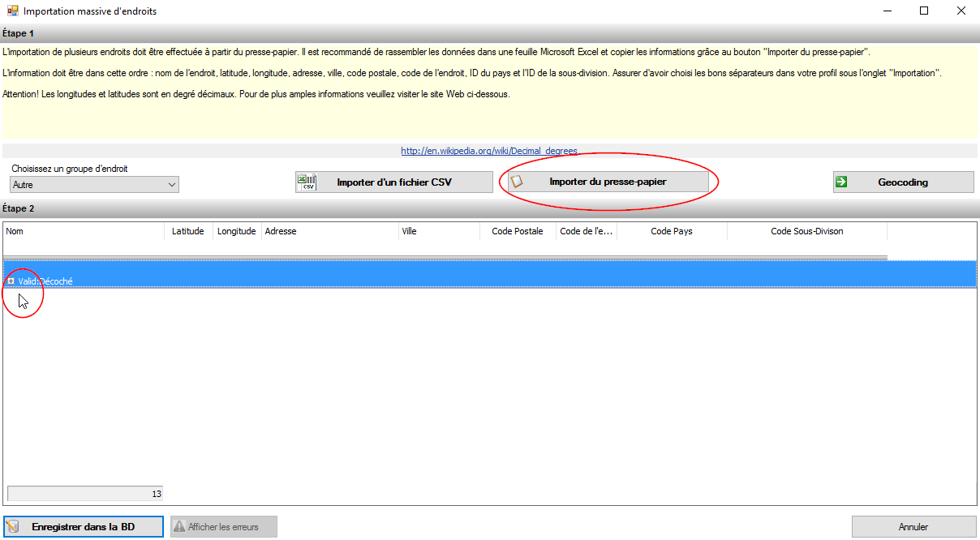Sort by the Nom column header

coord(84,231)
